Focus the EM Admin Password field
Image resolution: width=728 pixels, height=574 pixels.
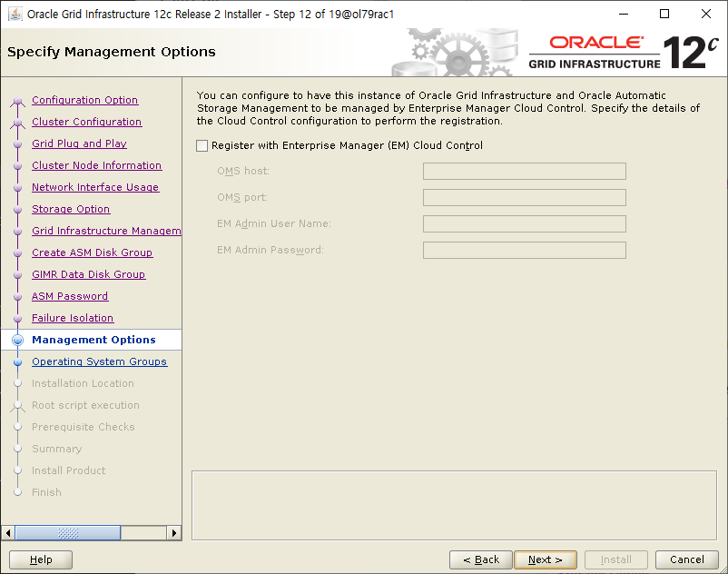click(x=524, y=251)
